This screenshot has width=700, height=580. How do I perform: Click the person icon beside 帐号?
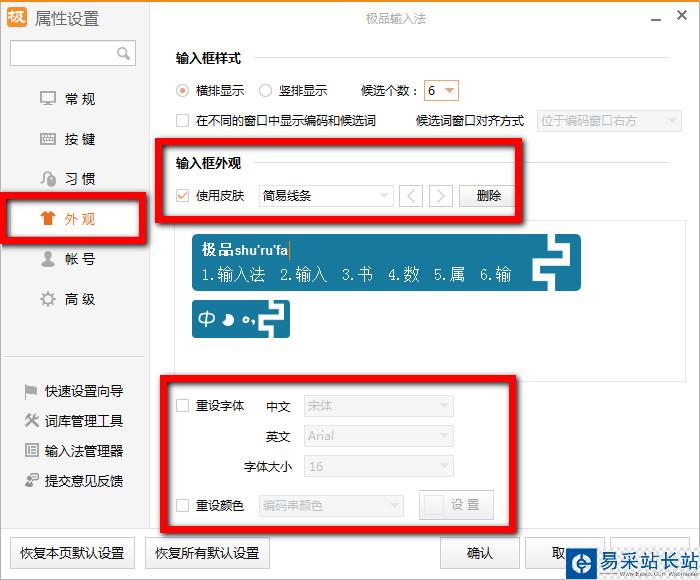(x=48, y=259)
